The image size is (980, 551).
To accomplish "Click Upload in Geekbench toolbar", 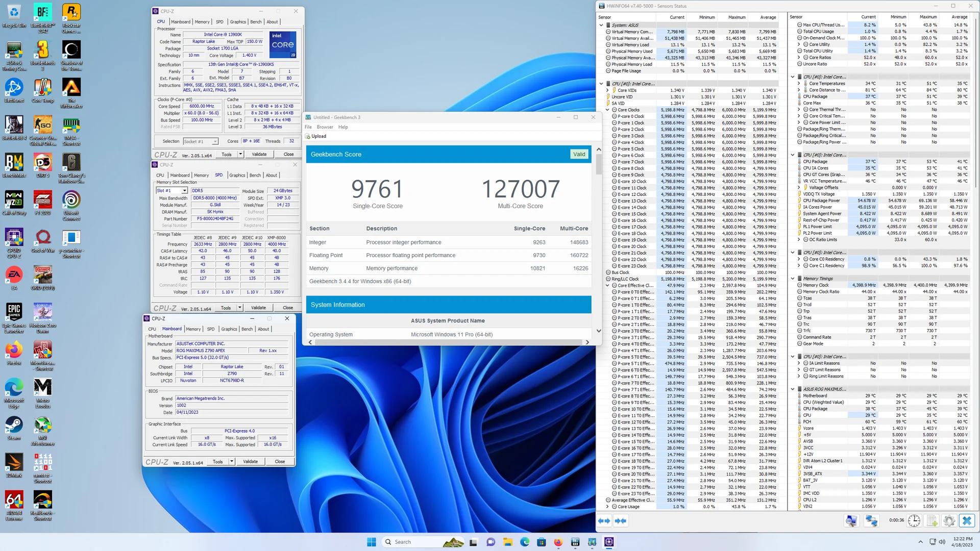I will pyautogui.click(x=316, y=136).
